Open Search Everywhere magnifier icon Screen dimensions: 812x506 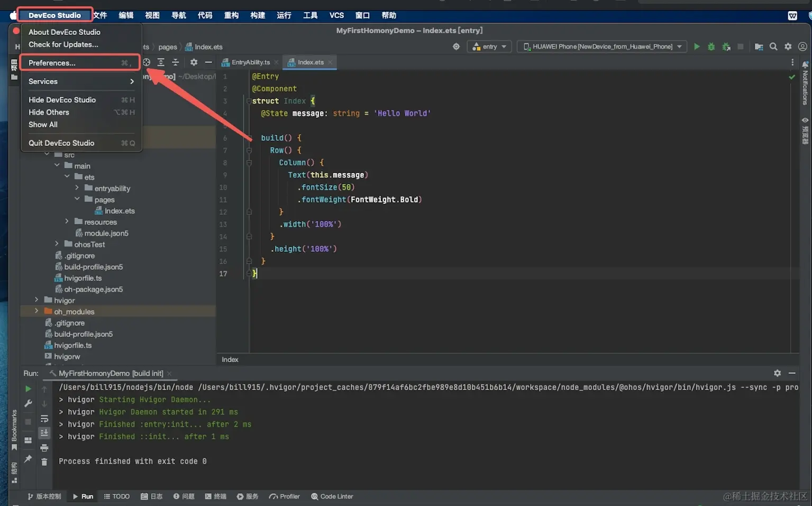[x=773, y=47]
